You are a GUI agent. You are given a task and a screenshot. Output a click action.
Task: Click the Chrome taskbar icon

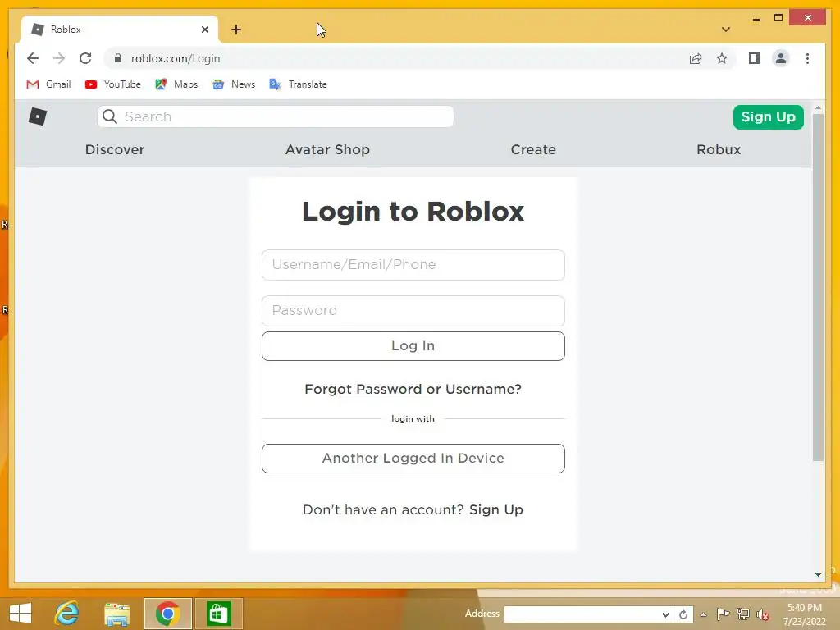(167, 614)
